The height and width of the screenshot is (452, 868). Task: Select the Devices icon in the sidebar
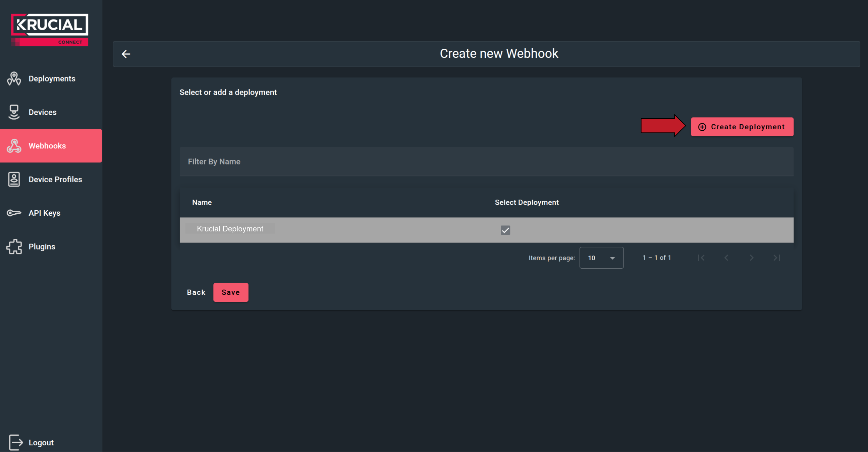tap(14, 112)
